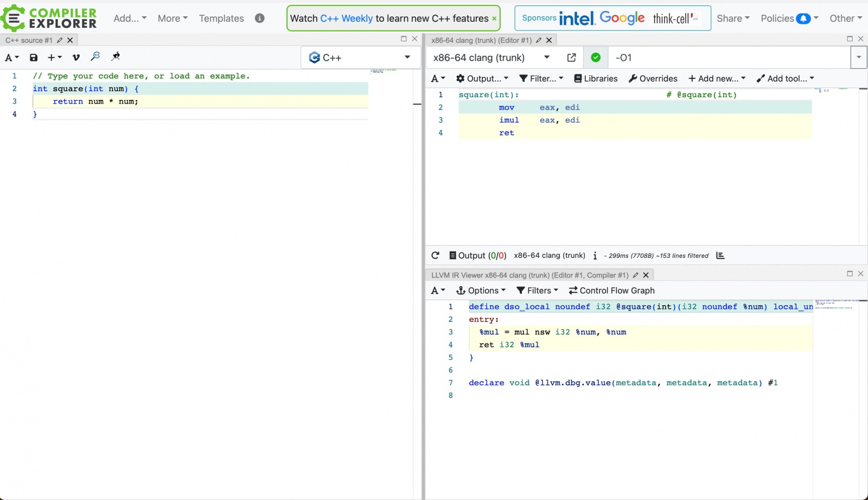Click the info circle next to Templates
This screenshot has width=868, height=500.
[x=260, y=18]
